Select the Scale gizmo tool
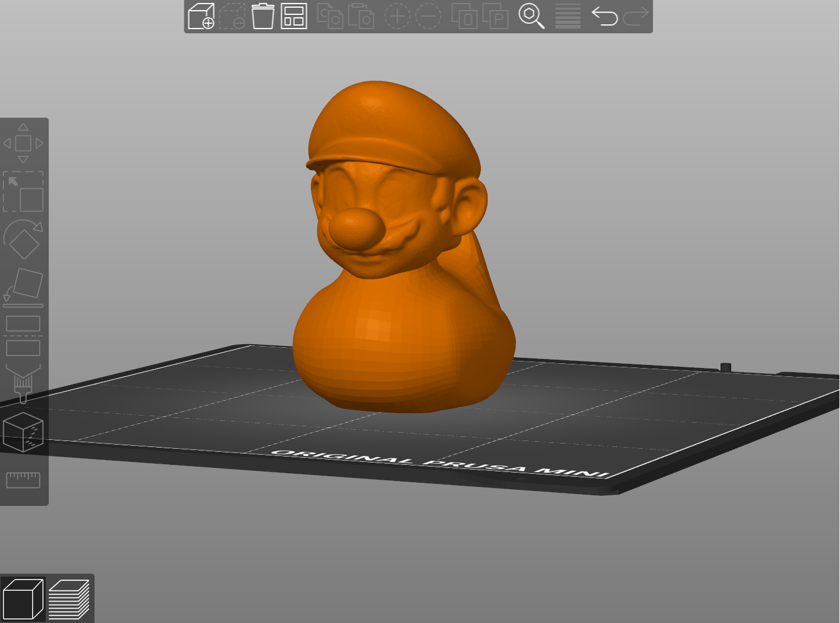 pyautogui.click(x=23, y=192)
